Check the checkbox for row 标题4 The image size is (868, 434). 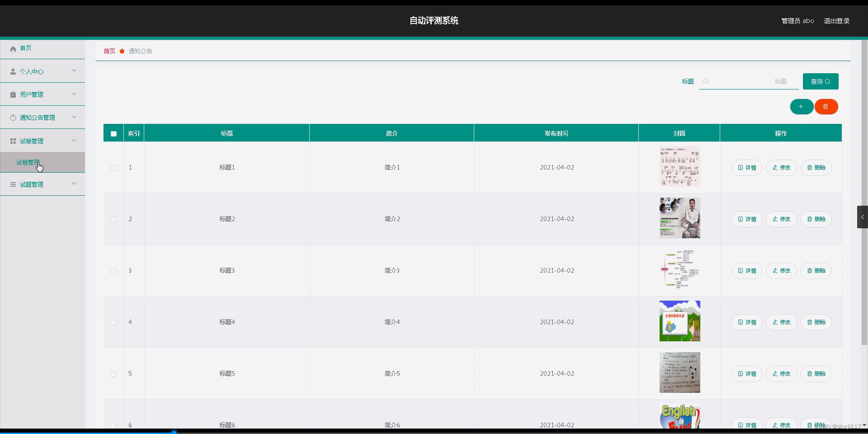pos(113,322)
